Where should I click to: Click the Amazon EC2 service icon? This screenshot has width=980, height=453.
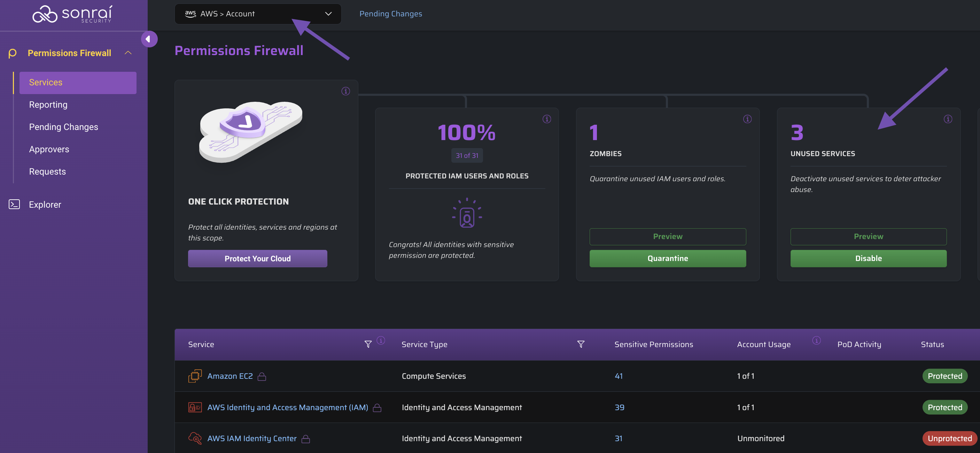(195, 376)
